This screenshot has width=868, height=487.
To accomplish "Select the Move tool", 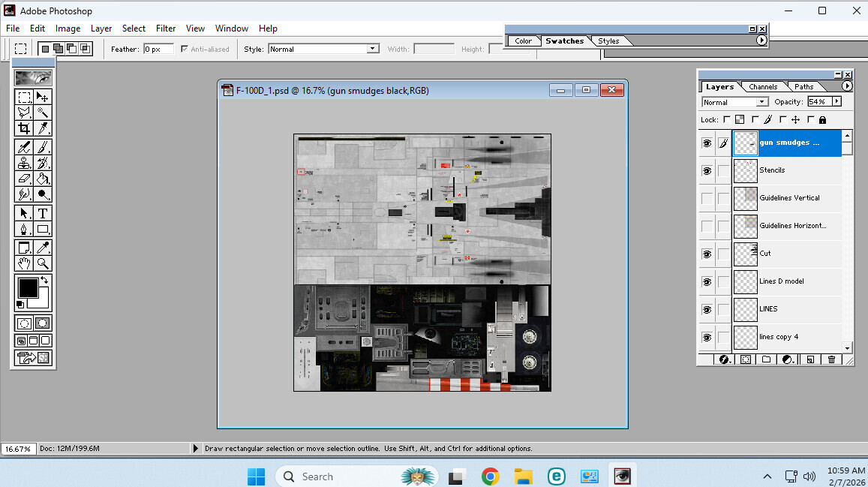I will click(44, 96).
